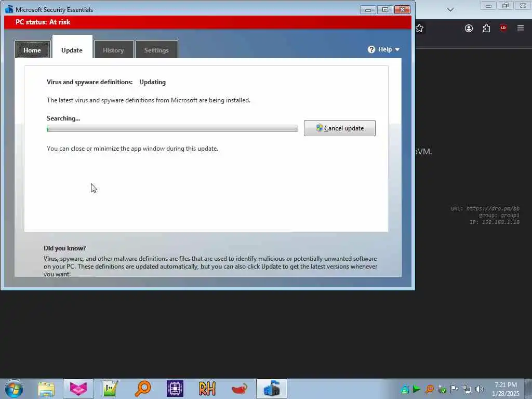The image size is (532, 399).
Task: Open the purple chip taskbar app
Action: click(175, 389)
